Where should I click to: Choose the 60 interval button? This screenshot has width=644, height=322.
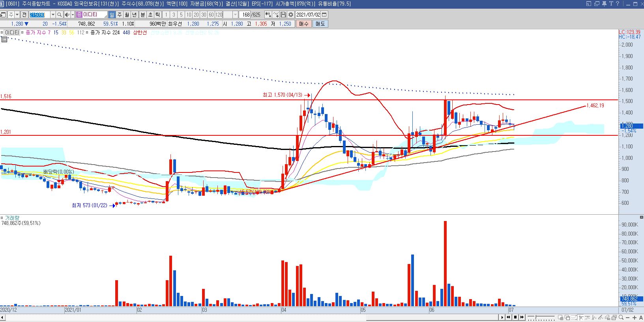pyautogui.click(x=211, y=15)
